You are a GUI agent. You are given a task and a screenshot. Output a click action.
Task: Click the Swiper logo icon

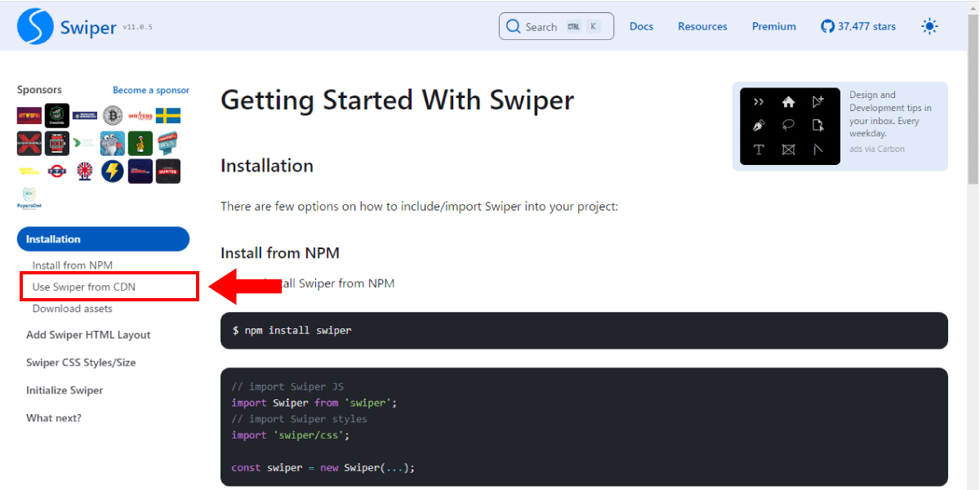click(34, 26)
